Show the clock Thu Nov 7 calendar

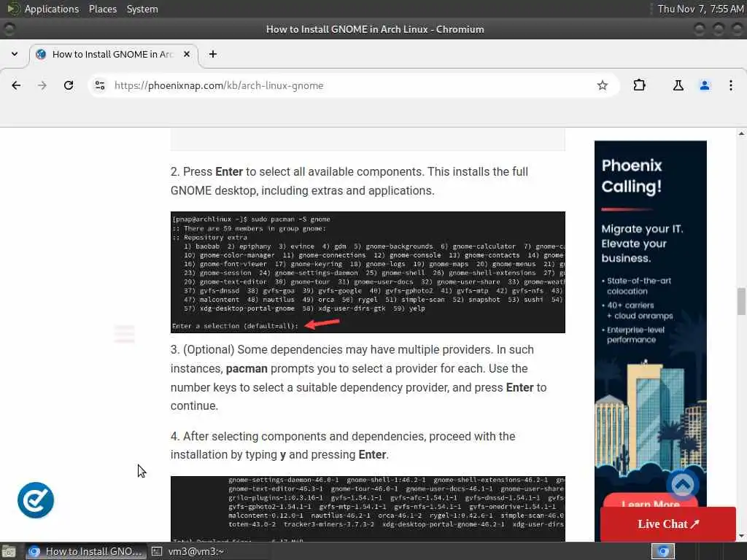(x=700, y=9)
